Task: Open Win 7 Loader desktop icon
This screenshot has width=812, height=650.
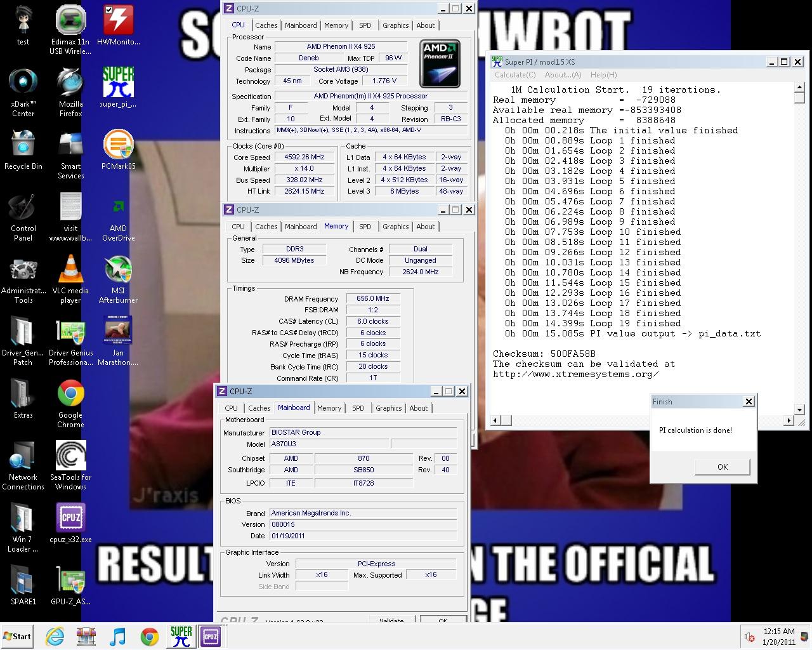Action: click(23, 528)
